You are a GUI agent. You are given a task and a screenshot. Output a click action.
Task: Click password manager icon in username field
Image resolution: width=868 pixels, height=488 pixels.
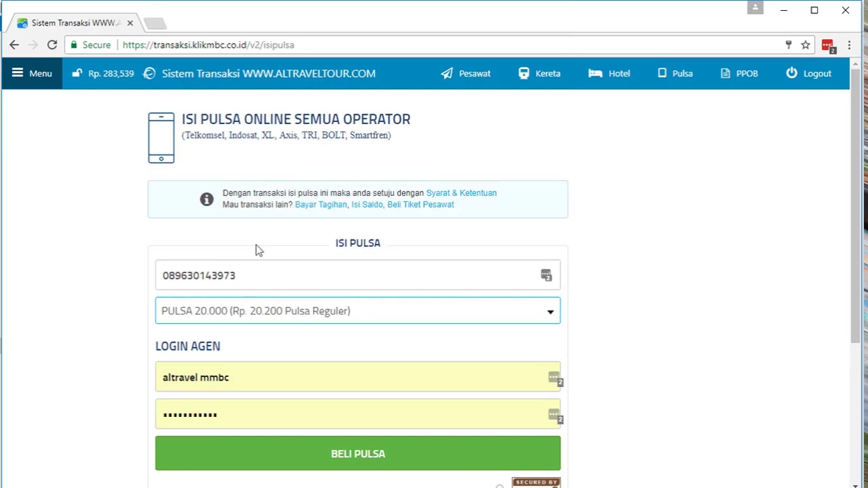pyautogui.click(x=555, y=379)
